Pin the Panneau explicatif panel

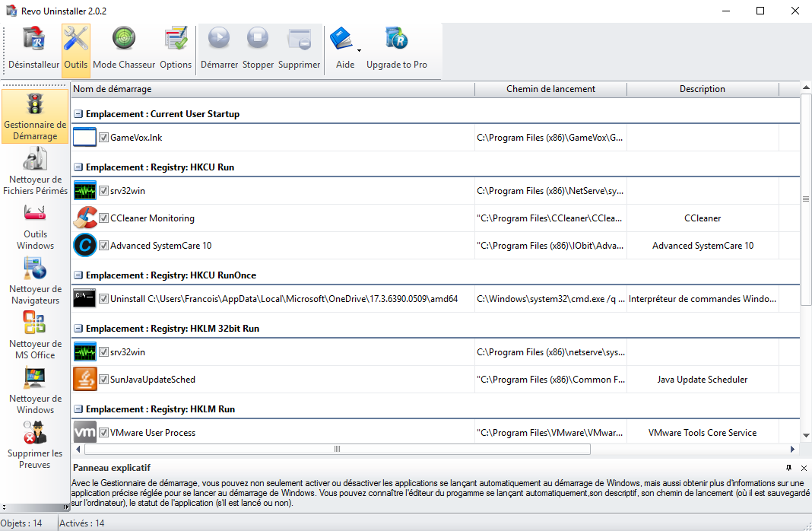click(x=788, y=468)
